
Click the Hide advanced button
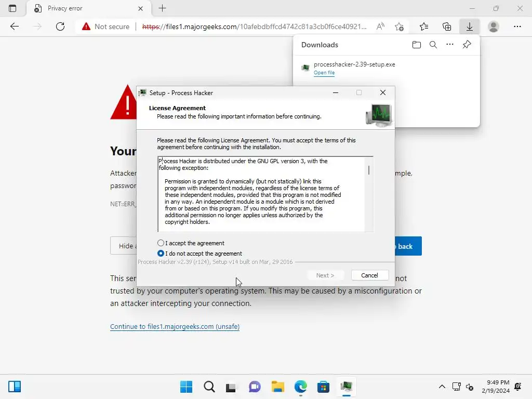pyautogui.click(x=124, y=246)
